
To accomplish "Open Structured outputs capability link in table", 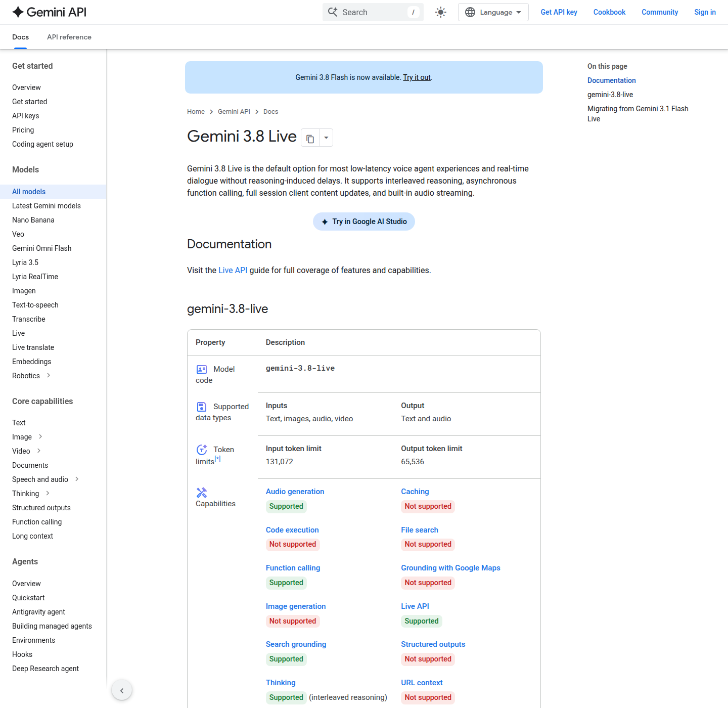I will (433, 644).
